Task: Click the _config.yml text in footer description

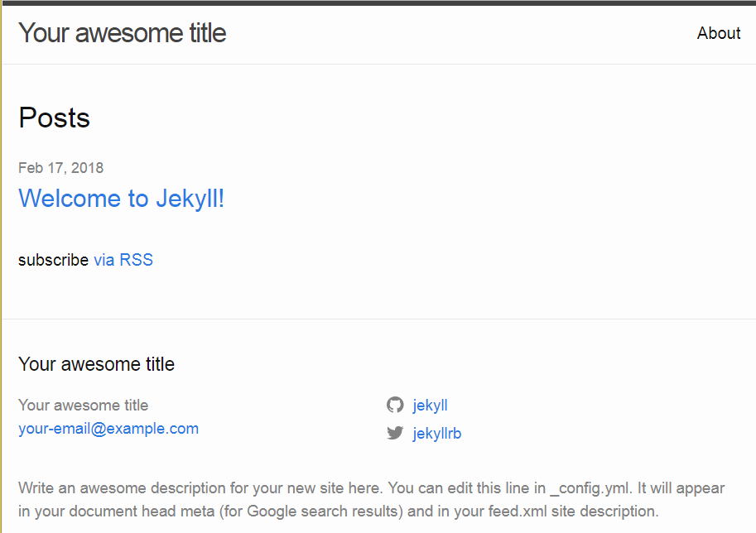Action: 590,488
